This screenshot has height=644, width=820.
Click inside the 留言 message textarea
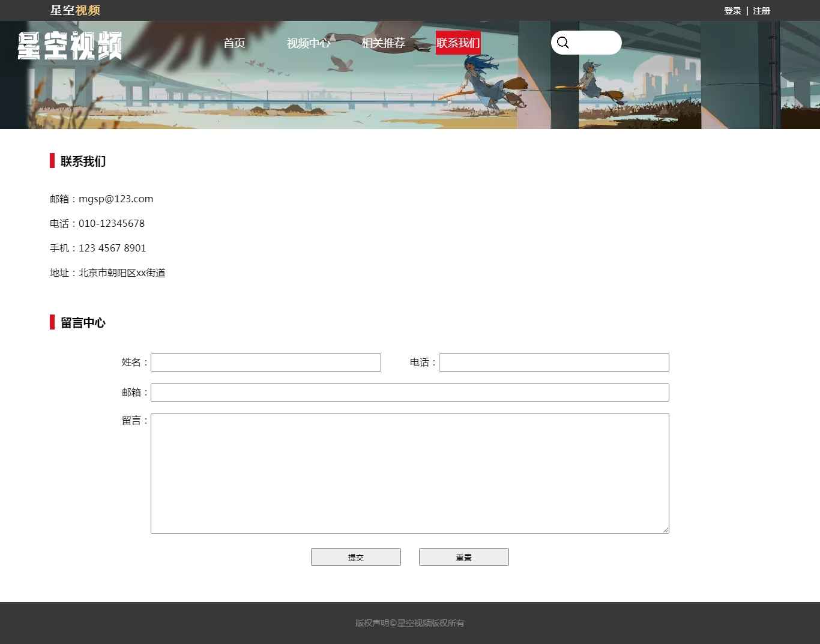tap(409, 473)
